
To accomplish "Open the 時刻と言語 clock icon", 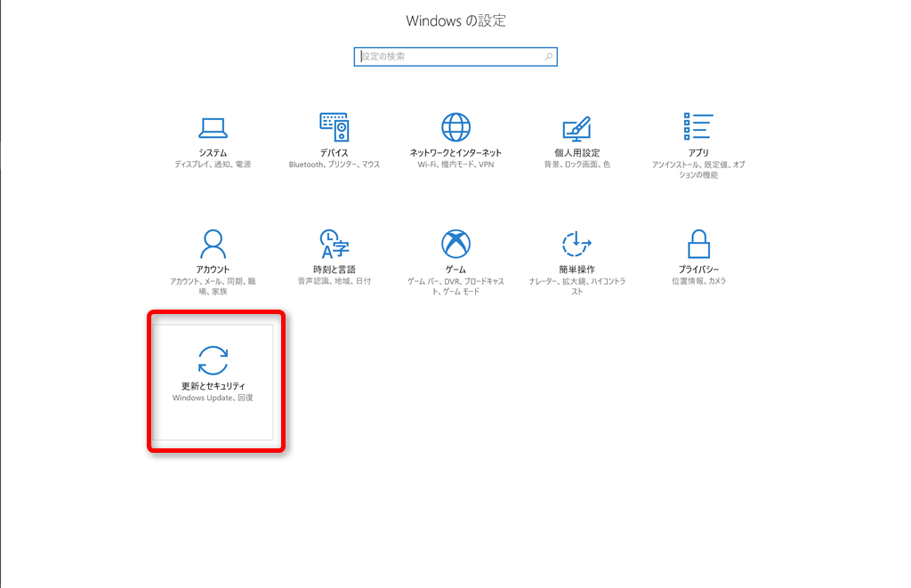I will [x=335, y=244].
